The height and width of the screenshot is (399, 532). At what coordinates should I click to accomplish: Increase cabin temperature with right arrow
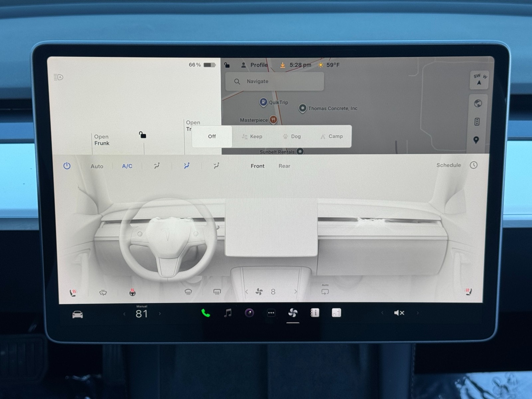click(160, 314)
